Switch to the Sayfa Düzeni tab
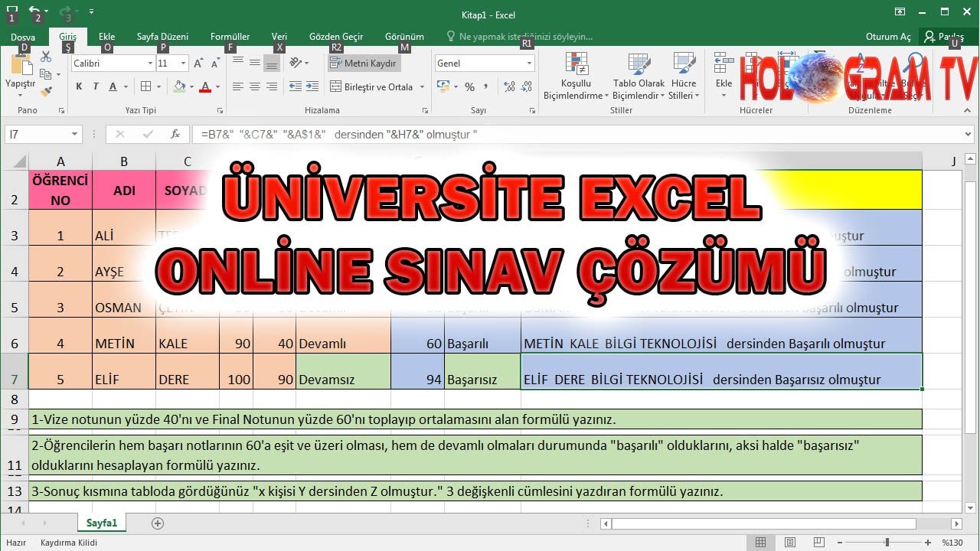 (162, 37)
